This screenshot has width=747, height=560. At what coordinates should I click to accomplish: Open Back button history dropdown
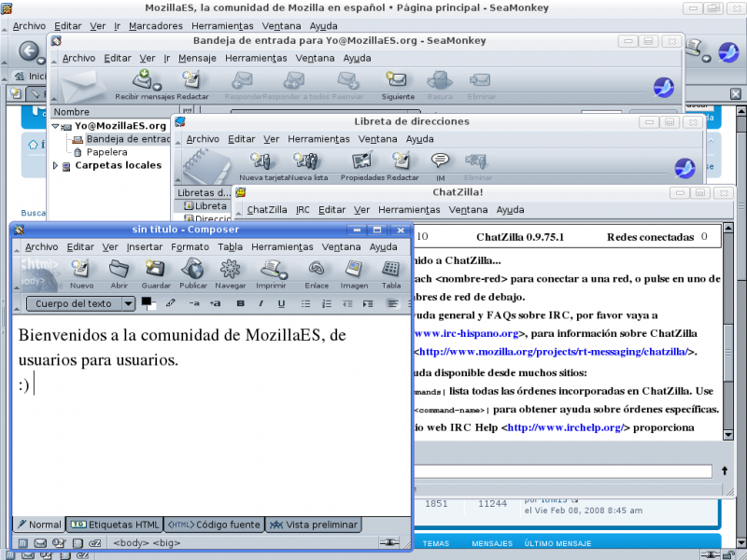[41, 61]
